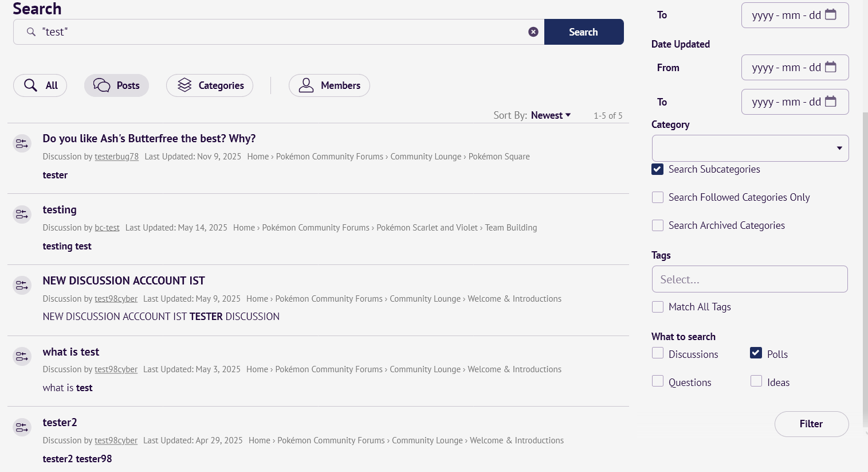Open calendar picker for Date Updated To
The width and height of the screenshot is (868, 472).
tap(830, 102)
